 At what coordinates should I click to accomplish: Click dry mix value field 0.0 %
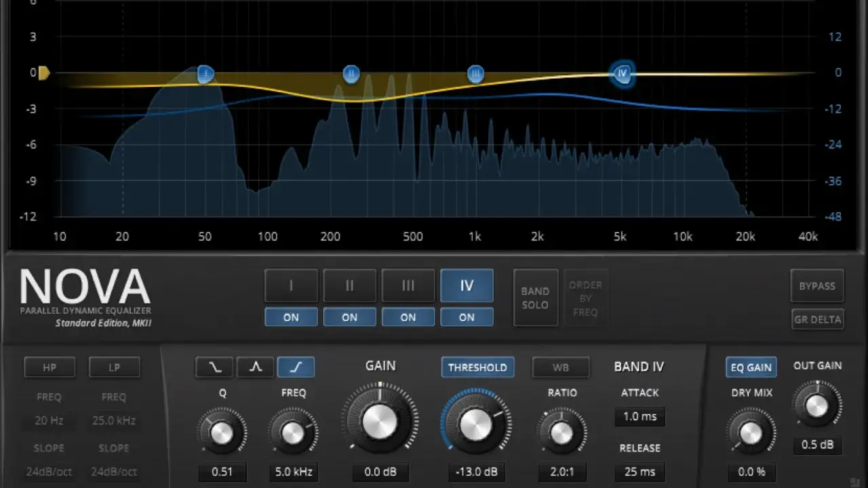(x=751, y=472)
